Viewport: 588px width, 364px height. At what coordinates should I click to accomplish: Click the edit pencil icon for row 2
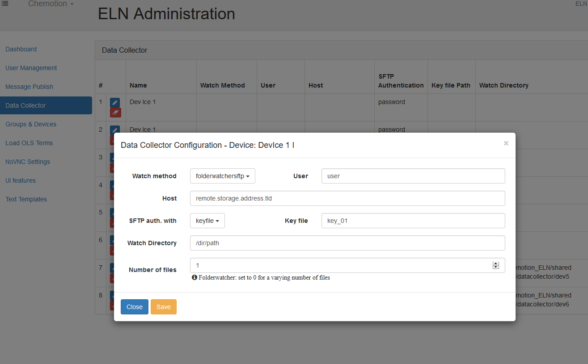pyautogui.click(x=115, y=130)
